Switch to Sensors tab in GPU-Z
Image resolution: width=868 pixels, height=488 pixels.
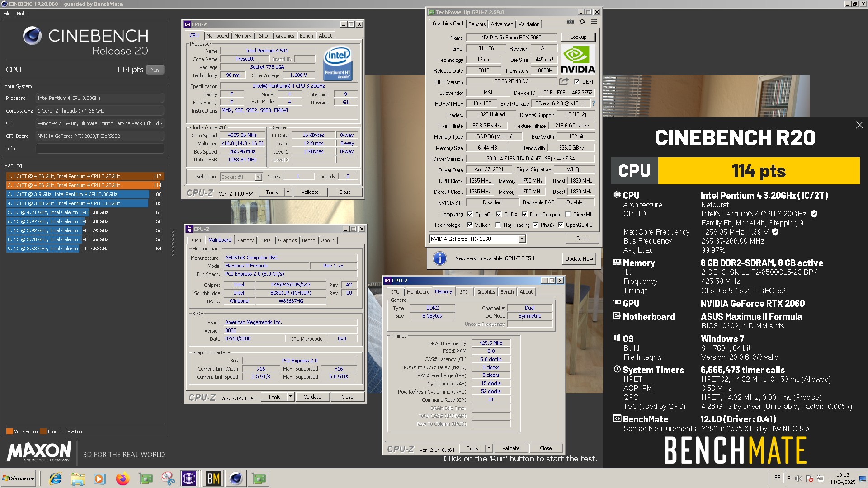coord(477,24)
